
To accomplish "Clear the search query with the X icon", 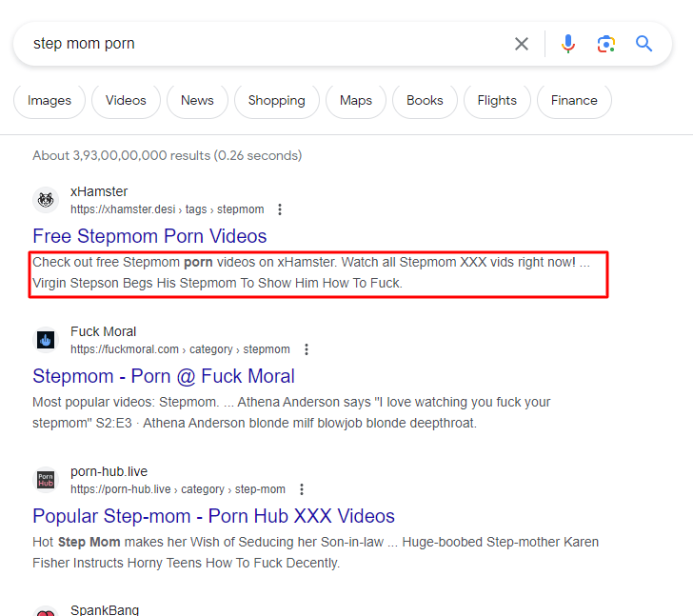I will [x=522, y=44].
